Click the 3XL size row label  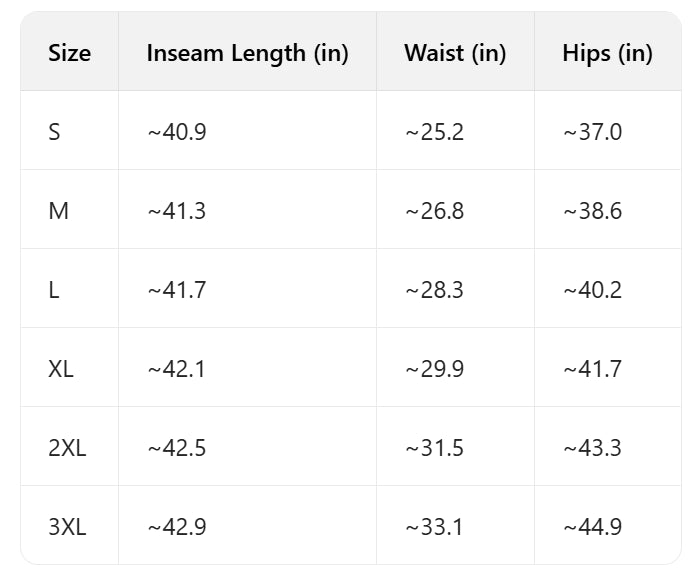pyautogui.click(x=67, y=526)
